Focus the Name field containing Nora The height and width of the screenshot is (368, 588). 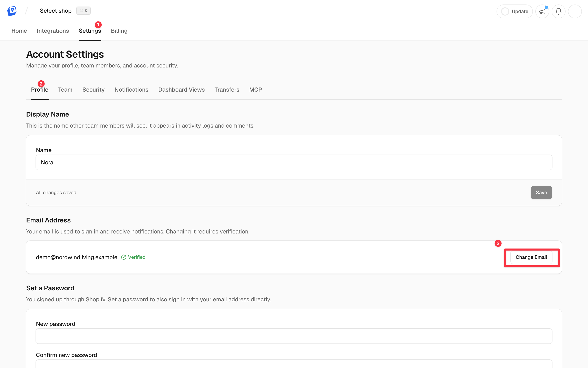(294, 162)
